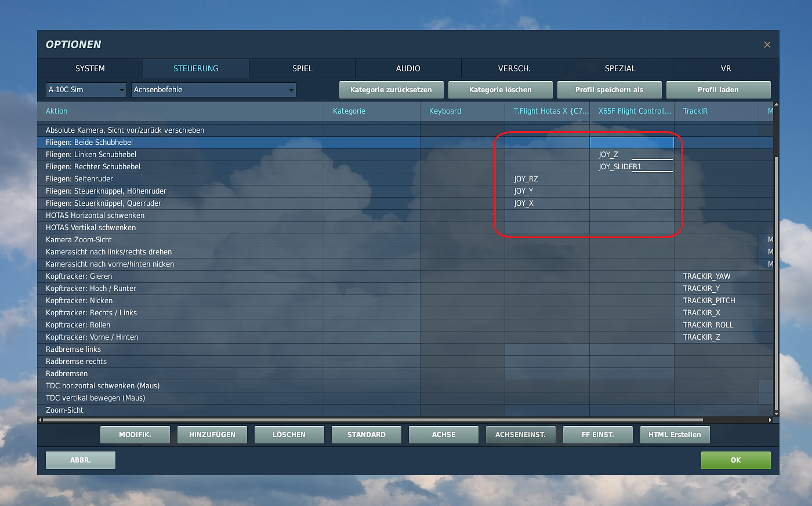Switch to the SYSTEM tab

(90, 68)
